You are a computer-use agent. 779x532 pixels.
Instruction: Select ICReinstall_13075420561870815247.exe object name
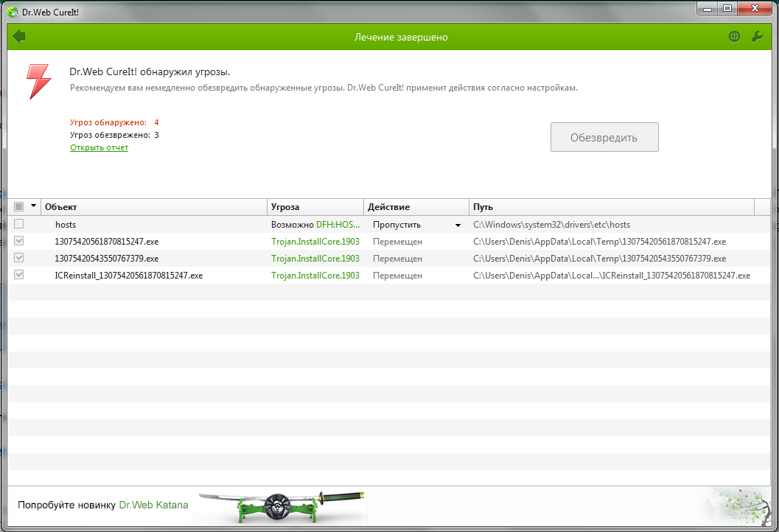coord(129,276)
